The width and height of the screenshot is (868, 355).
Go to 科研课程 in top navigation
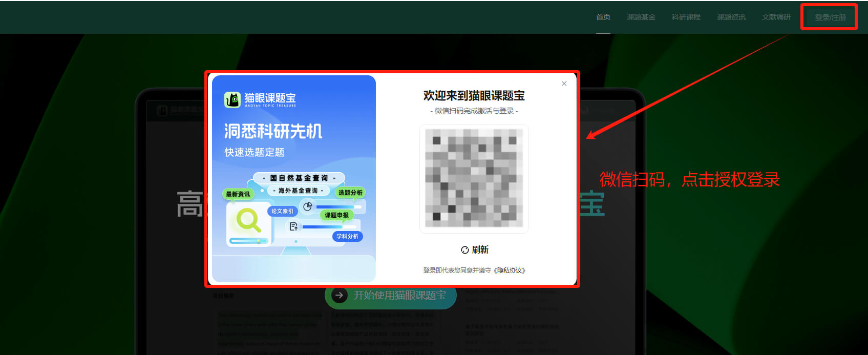click(686, 17)
